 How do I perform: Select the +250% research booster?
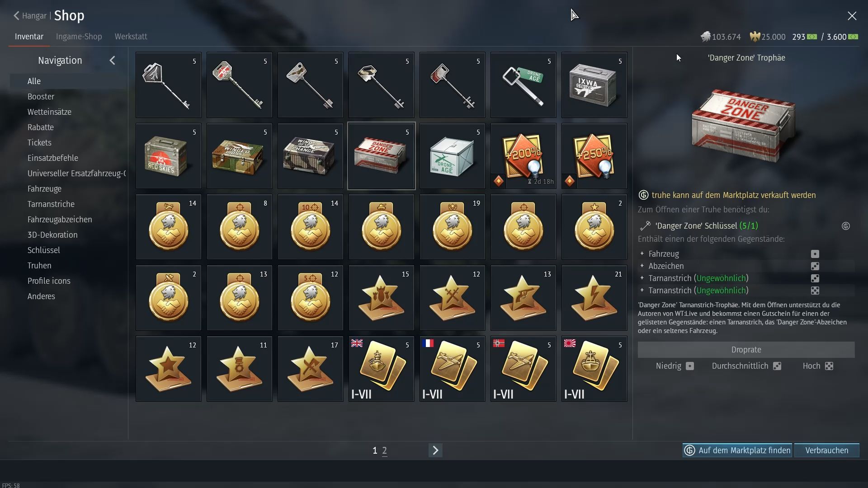coord(594,156)
